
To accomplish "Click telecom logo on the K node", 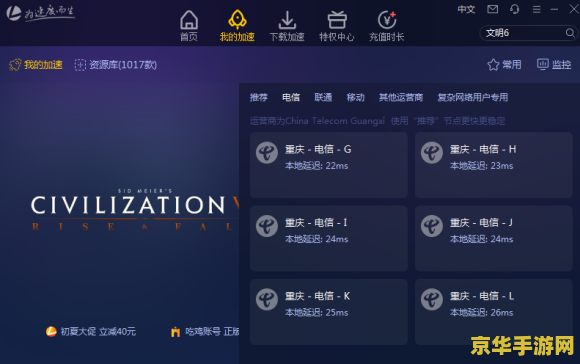I will [x=267, y=299].
